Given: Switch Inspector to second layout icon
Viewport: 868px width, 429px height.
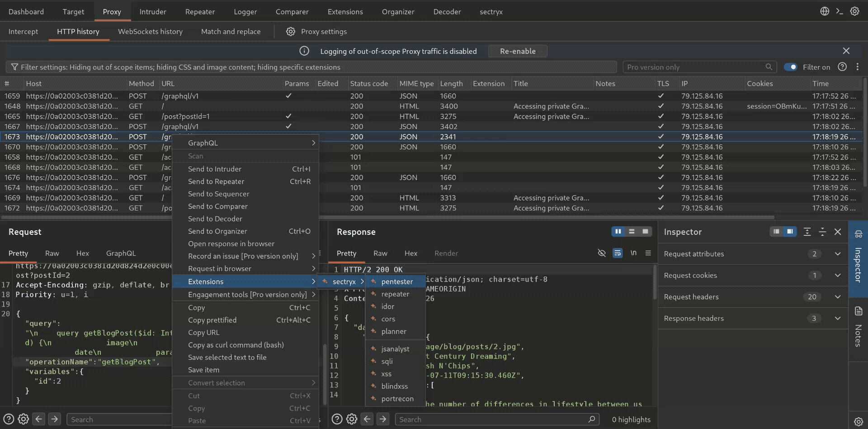Looking at the screenshot, I should 790,232.
